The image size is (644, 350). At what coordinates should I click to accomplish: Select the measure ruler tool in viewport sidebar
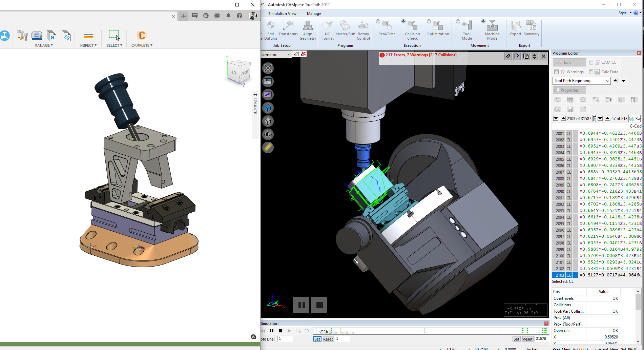(x=268, y=148)
